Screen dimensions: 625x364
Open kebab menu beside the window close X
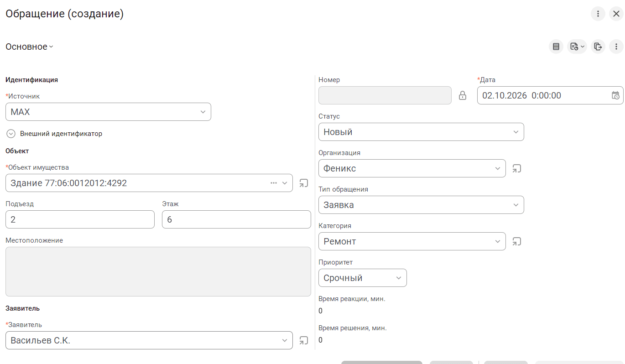click(598, 14)
